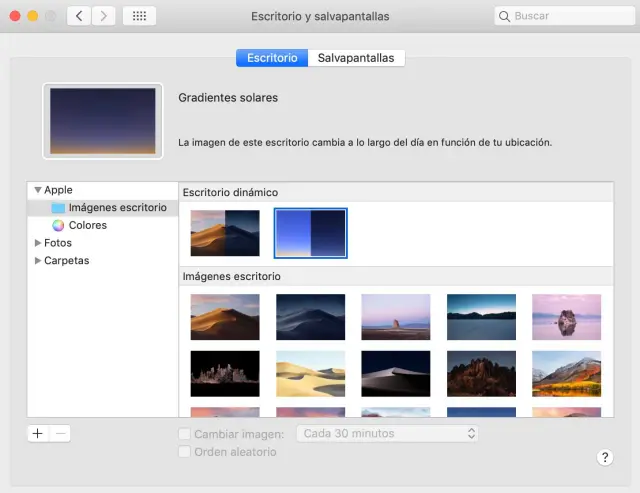Open the Cada 30 minutos dropdown
640x493 pixels.
(x=388, y=434)
